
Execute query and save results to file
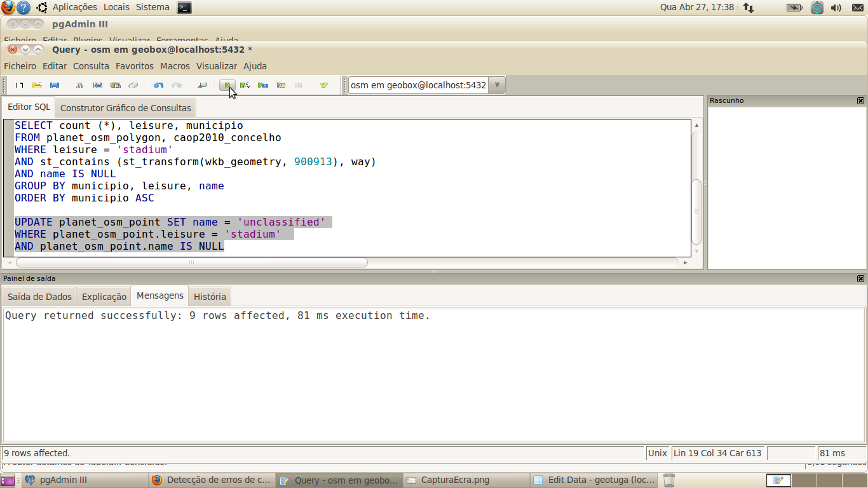(263, 85)
